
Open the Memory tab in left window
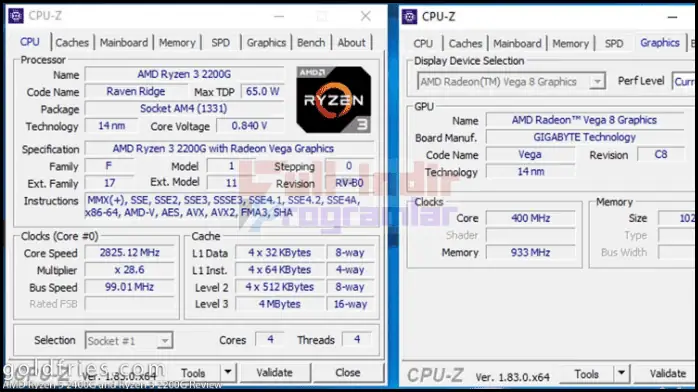point(177,43)
